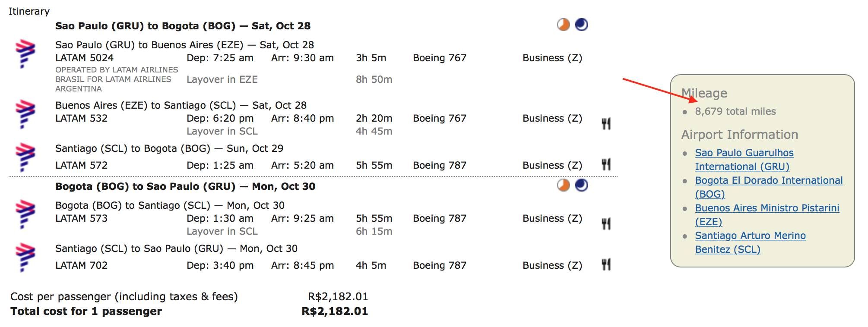Click the orange daytime icon for outbound trip
This screenshot has width=868, height=327.
click(x=563, y=25)
